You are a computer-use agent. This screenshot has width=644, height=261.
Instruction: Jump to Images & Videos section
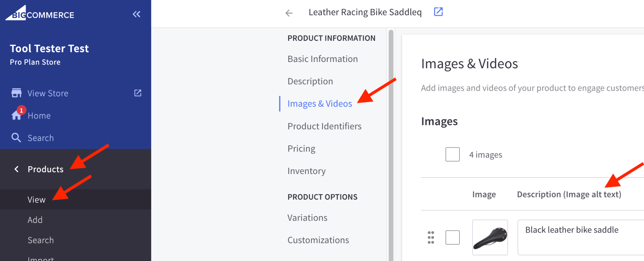click(x=320, y=104)
